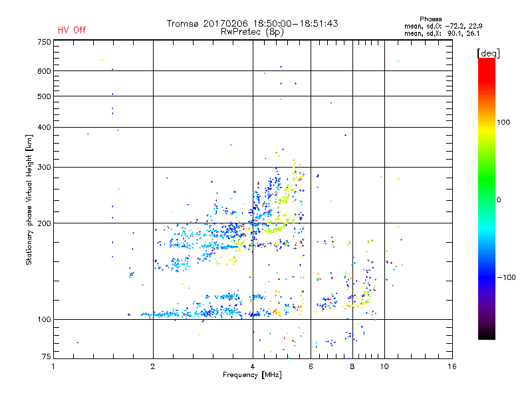Click the 'RwPretec (8p)' subtitle
The width and height of the screenshot is (532, 399).
[x=252, y=32]
